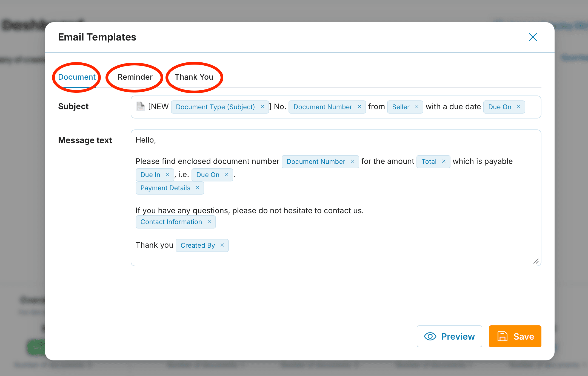
Task: Click the text 'If you have any questions'
Action: coord(182,210)
